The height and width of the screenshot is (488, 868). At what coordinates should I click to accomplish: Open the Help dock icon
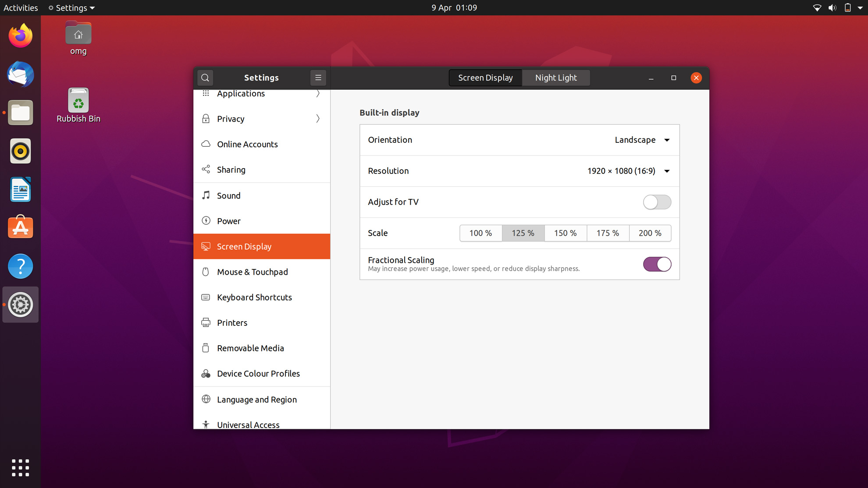[x=20, y=266]
